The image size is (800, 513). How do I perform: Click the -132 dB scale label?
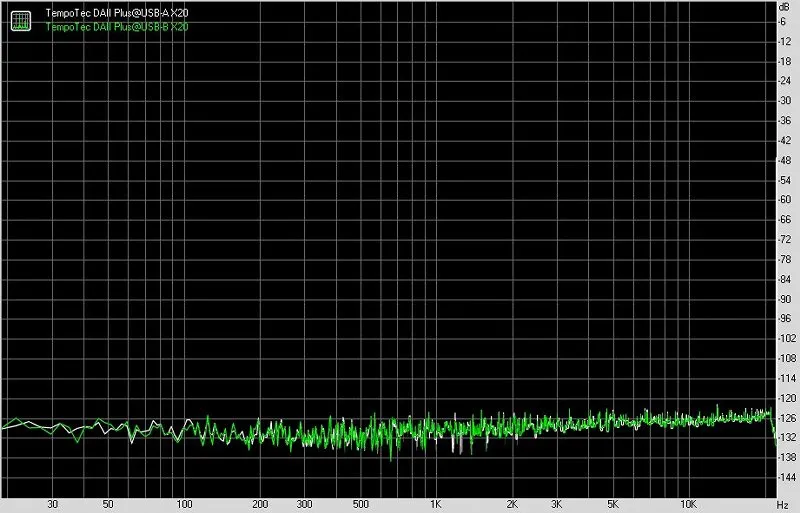(x=786, y=437)
